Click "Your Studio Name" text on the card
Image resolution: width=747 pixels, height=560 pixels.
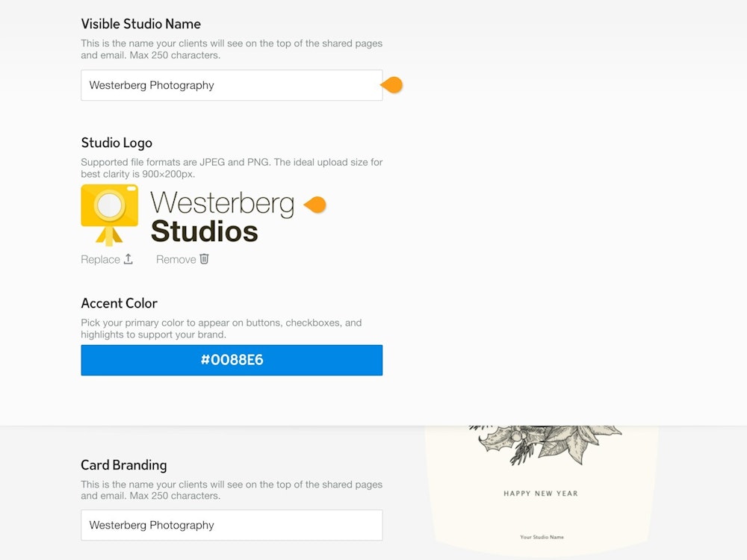click(x=542, y=537)
